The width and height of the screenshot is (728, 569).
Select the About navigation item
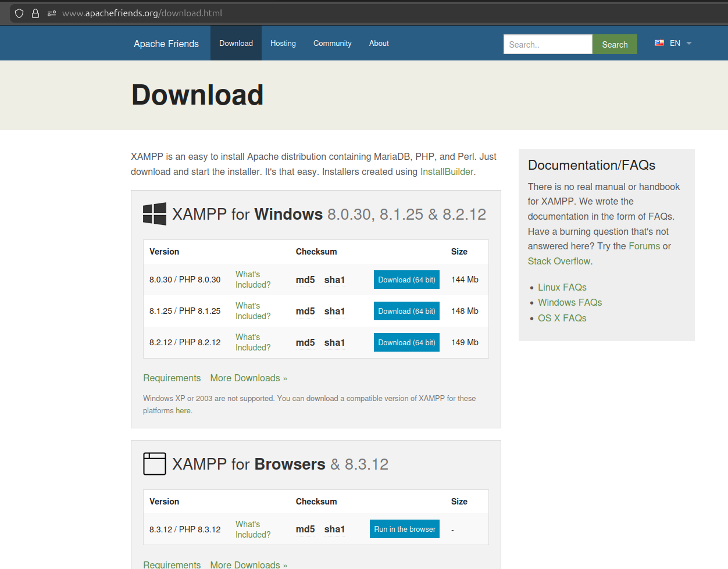click(x=379, y=43)
